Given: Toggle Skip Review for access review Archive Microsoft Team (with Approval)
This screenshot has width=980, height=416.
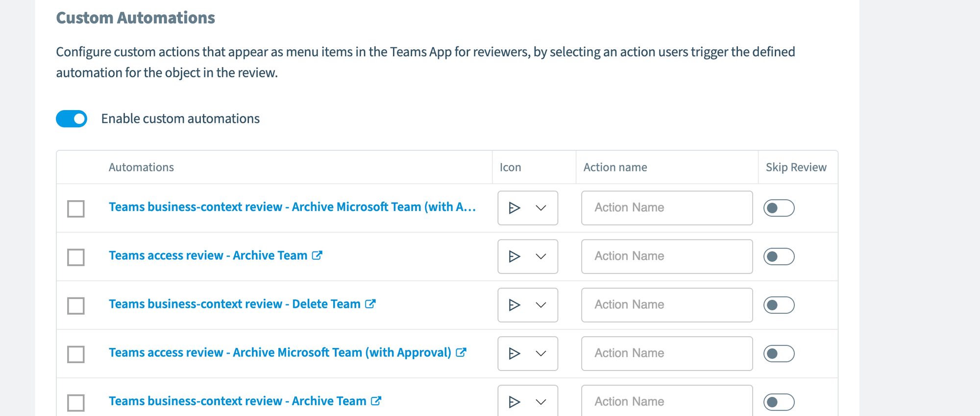Looking at the screenshot, I should (779, 353).
